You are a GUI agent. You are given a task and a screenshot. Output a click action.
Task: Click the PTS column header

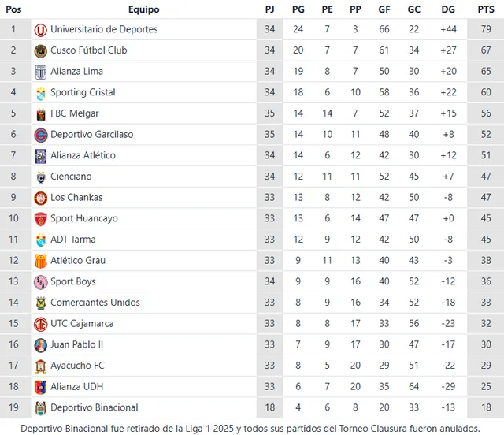[x=485, y=9]
